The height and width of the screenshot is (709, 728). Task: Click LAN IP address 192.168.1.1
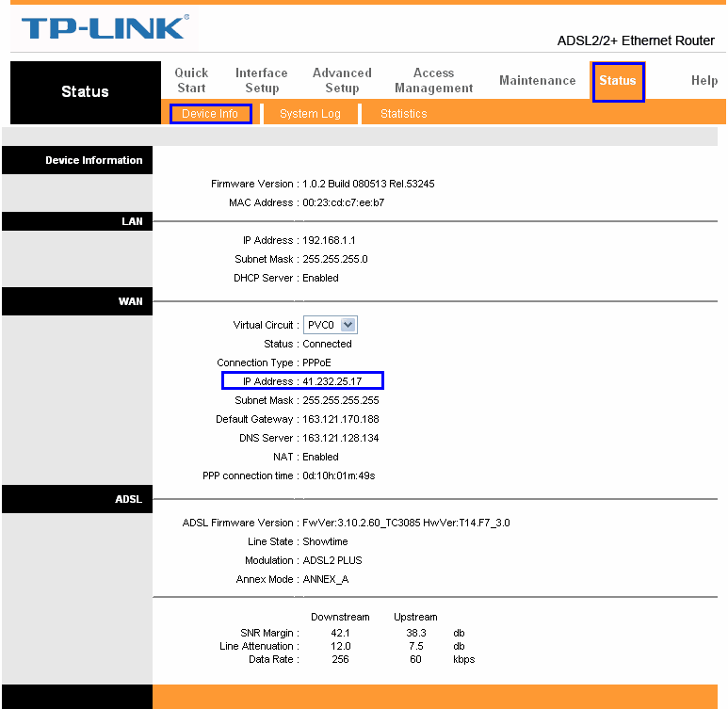pyautogui.click(x=329, y=240)
